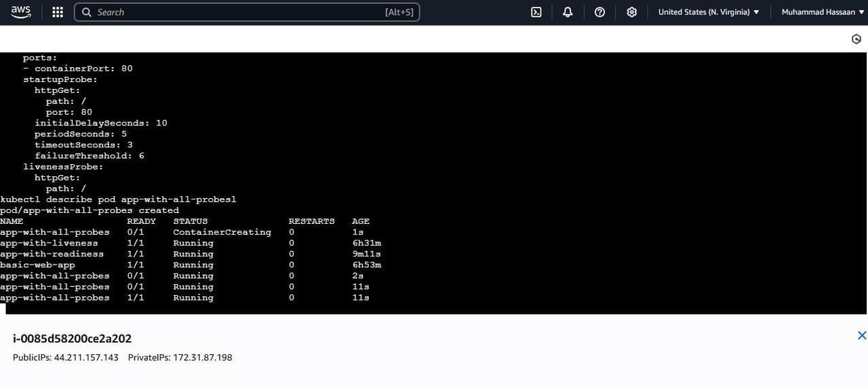Click the 'livenessProbe:' line
The width and height of the screenshot is (868, 388).
(x=63, y=166)
